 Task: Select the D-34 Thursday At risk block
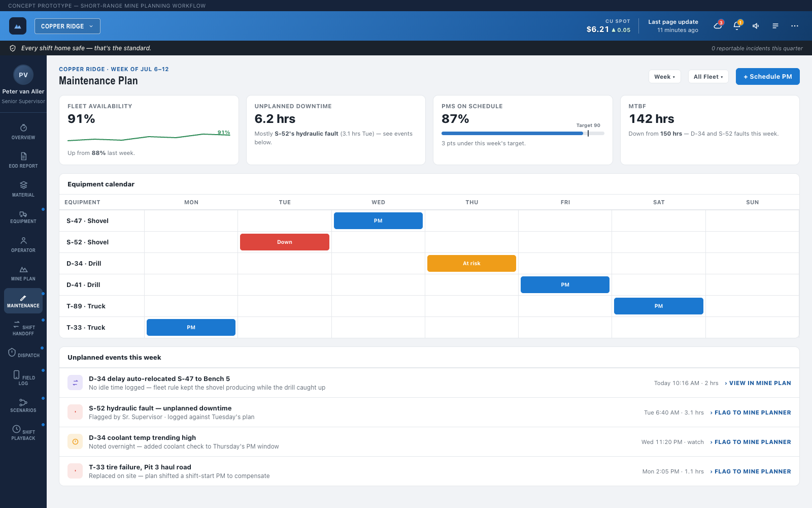pos(471,263)
